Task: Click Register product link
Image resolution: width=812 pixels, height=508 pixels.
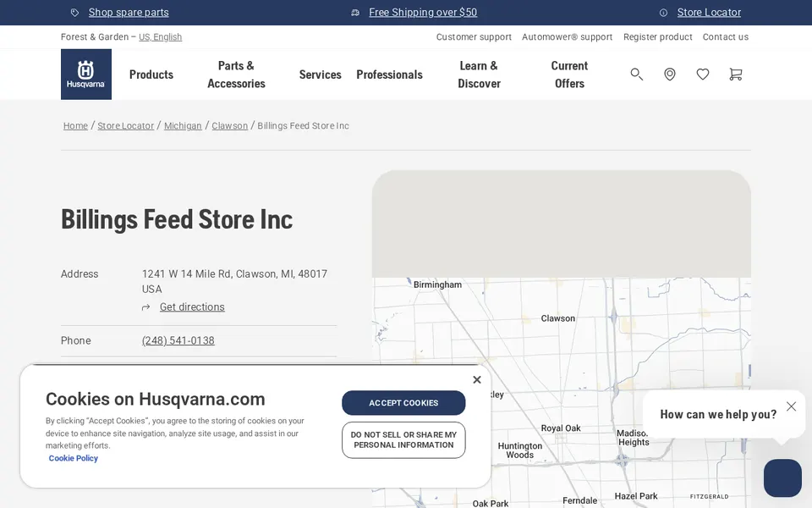Action: pyautogui.click(x=658, y=36)
